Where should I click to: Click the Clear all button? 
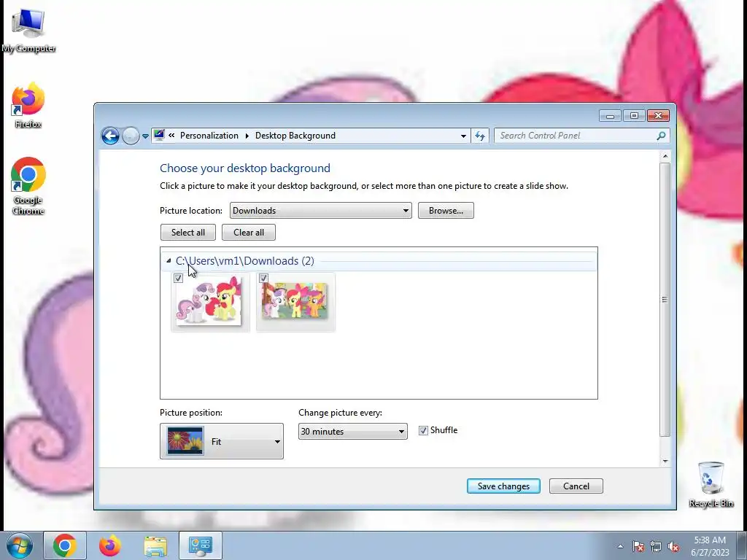point(249,233)
